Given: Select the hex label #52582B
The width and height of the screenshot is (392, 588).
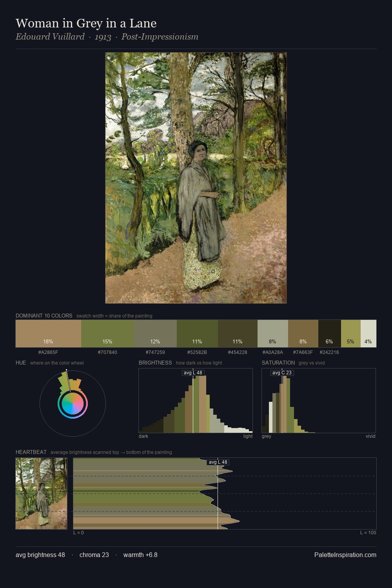Looking at the screenshot, I should 197,352.
